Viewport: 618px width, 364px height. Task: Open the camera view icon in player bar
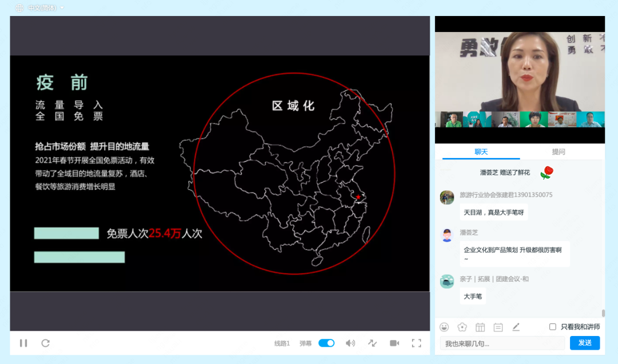pos(394,342)
